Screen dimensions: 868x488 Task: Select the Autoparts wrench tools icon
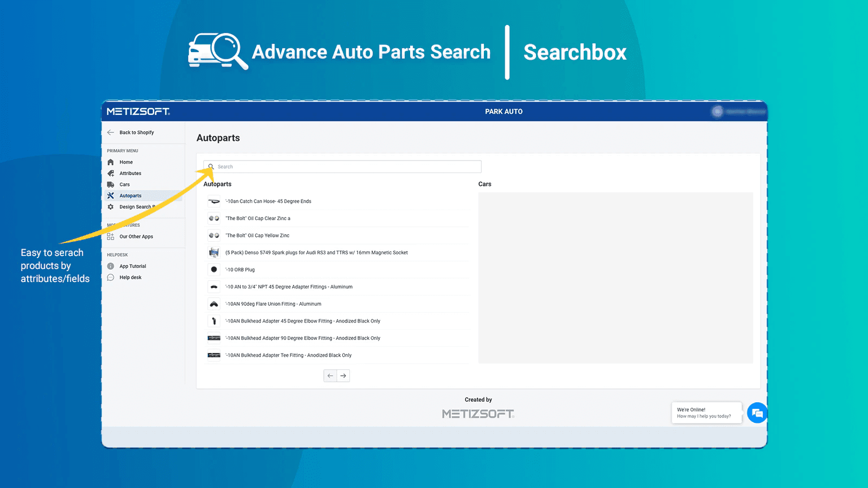111,195
